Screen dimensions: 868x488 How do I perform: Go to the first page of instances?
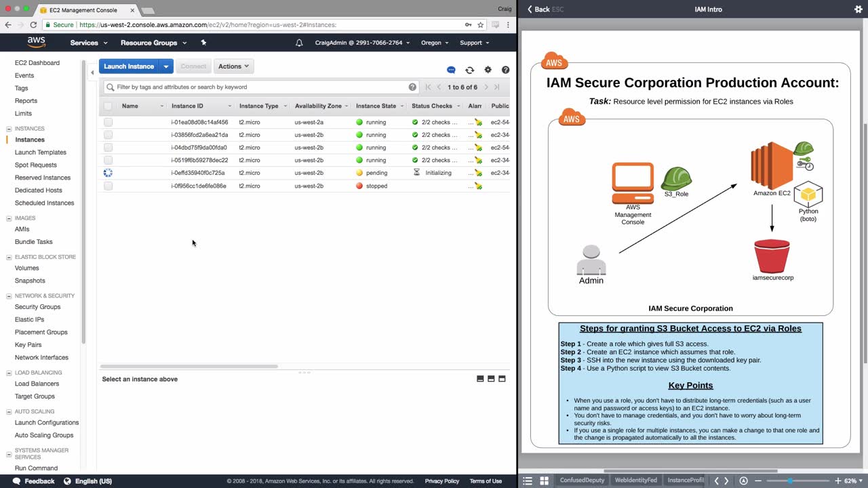(428, 87)
